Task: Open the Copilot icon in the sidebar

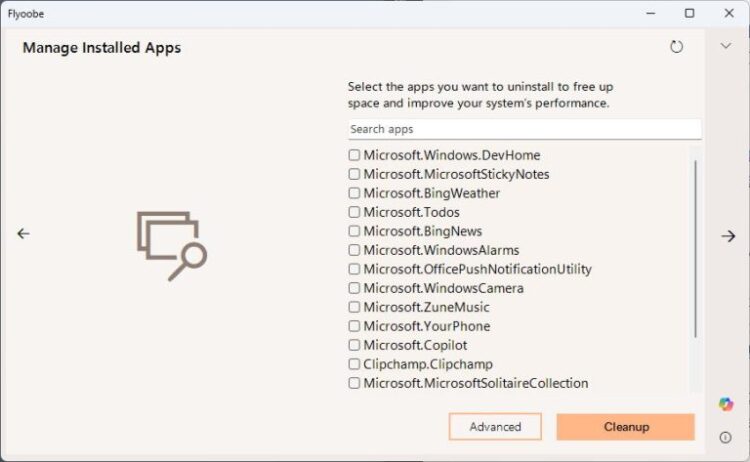Action: point(726,404)
